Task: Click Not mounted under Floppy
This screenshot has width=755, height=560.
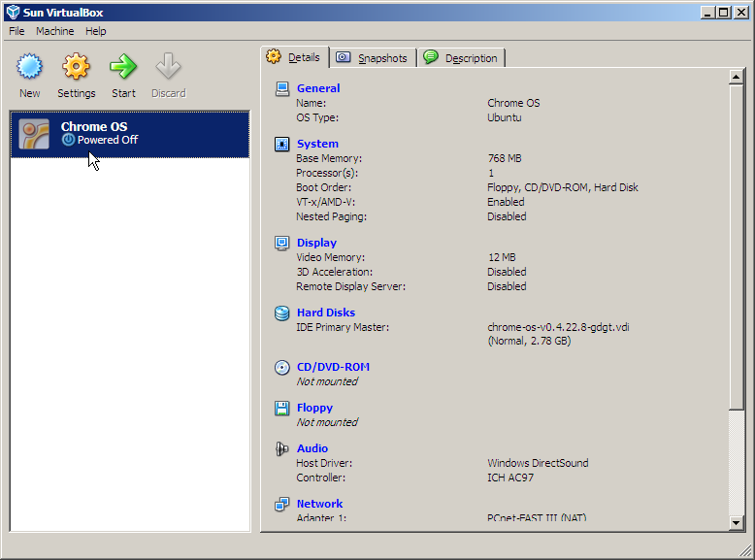Action: (327, 422)
